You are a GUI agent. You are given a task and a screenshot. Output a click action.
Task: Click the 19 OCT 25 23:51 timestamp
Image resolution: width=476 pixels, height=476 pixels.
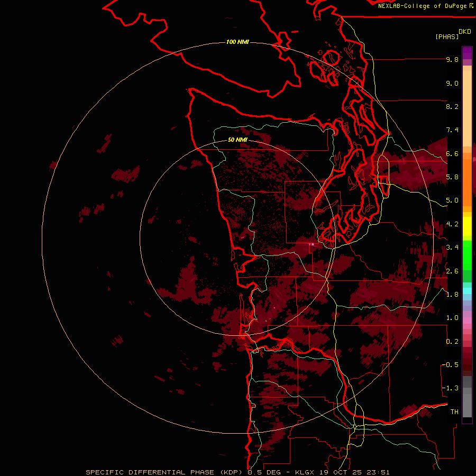click(354, 472)
